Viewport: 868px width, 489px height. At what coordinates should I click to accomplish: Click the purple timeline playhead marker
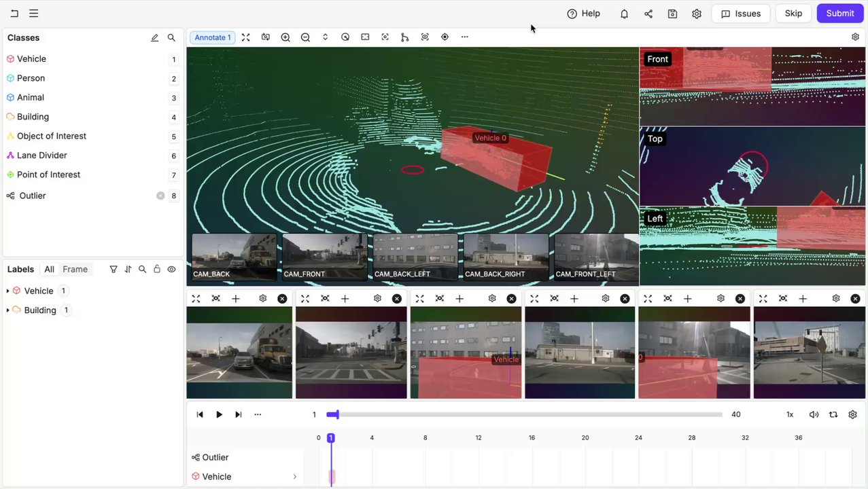click(x=331, y=438)
